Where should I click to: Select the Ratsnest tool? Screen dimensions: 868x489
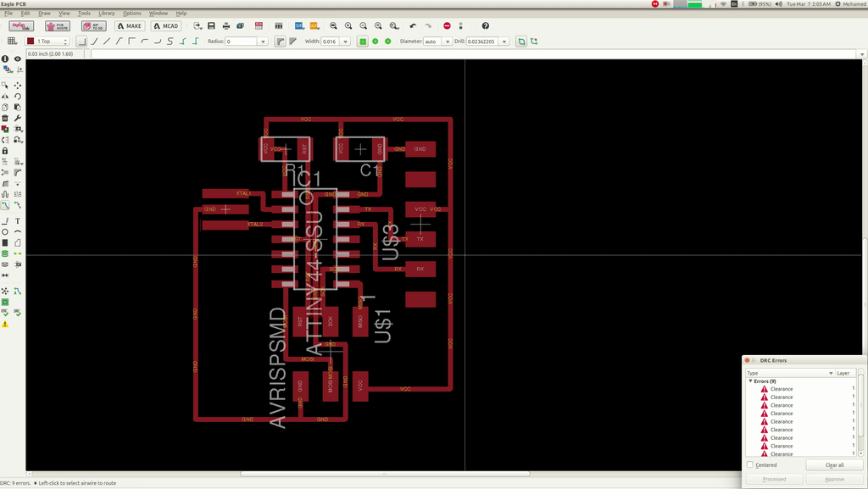pos(5,291)
